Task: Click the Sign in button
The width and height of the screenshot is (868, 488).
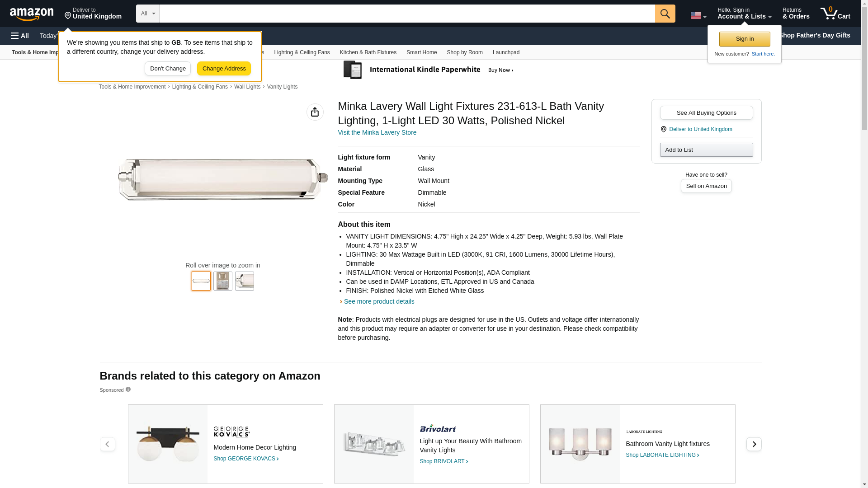Action: point(744,39)
